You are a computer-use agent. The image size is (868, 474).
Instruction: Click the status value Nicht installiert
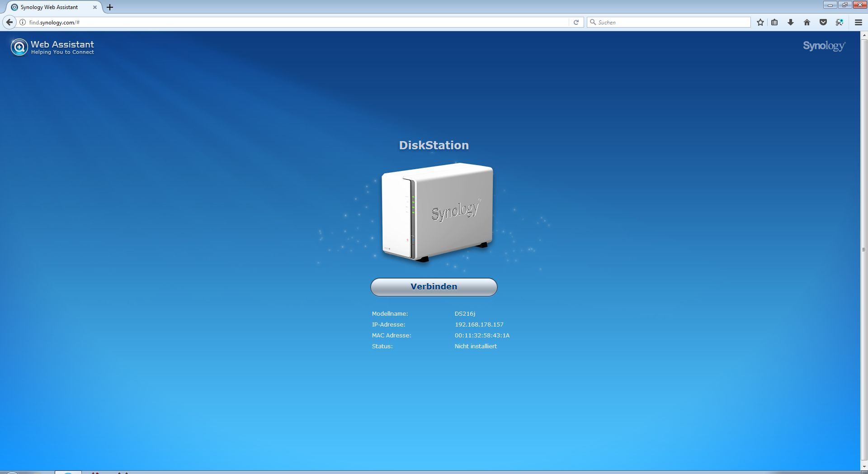point(476,346)
